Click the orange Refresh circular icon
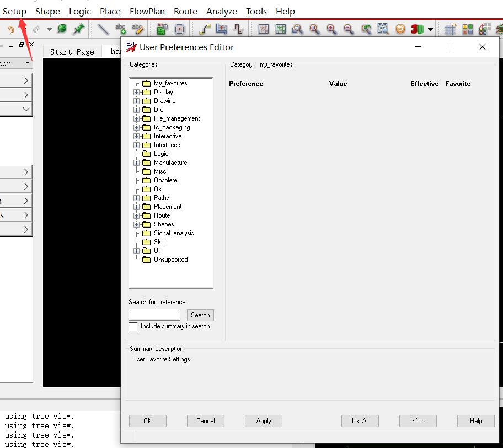 point(400,29)
